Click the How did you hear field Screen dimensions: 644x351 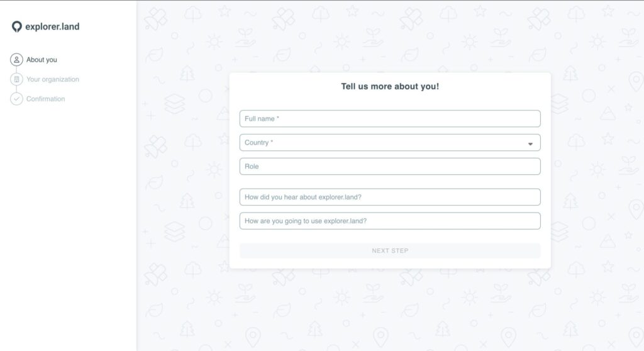[390, 197]
